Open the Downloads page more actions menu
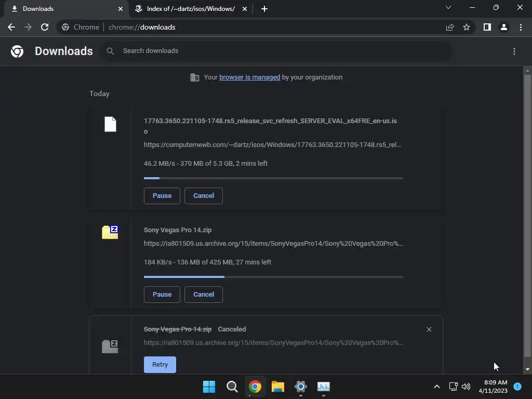 pyautogui.click(x=514, y=51)
